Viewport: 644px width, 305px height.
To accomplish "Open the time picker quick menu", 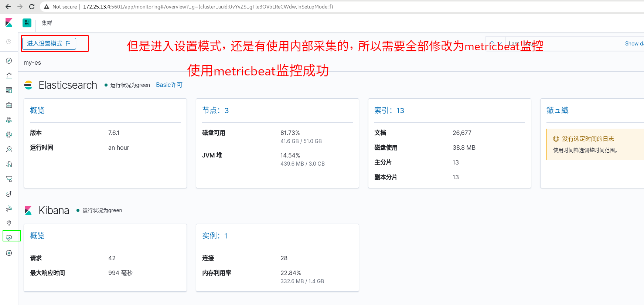I will tap(495, 44).
